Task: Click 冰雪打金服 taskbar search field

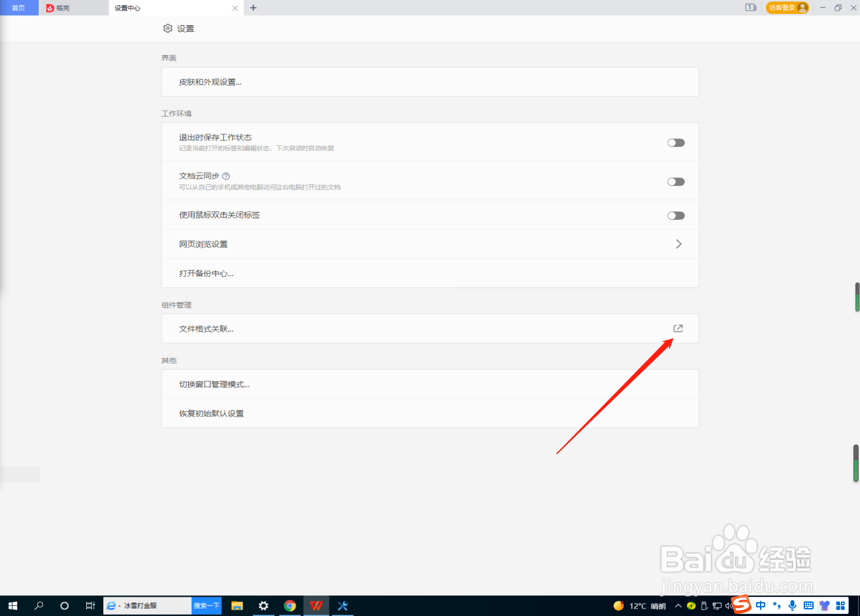Action: [x=148, y=605]
